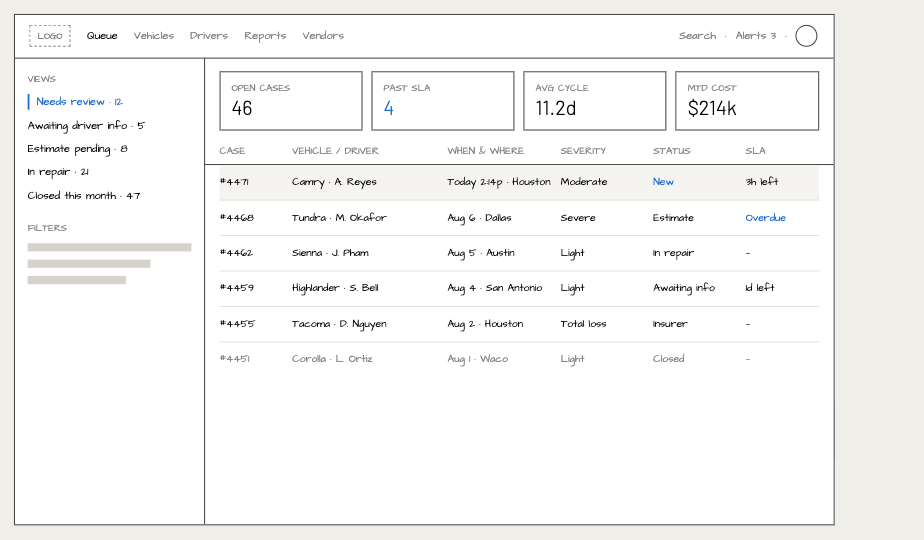Click Aug 1 · Waco cell
This screenshot has width=924, height=540.
coord(478,360)
